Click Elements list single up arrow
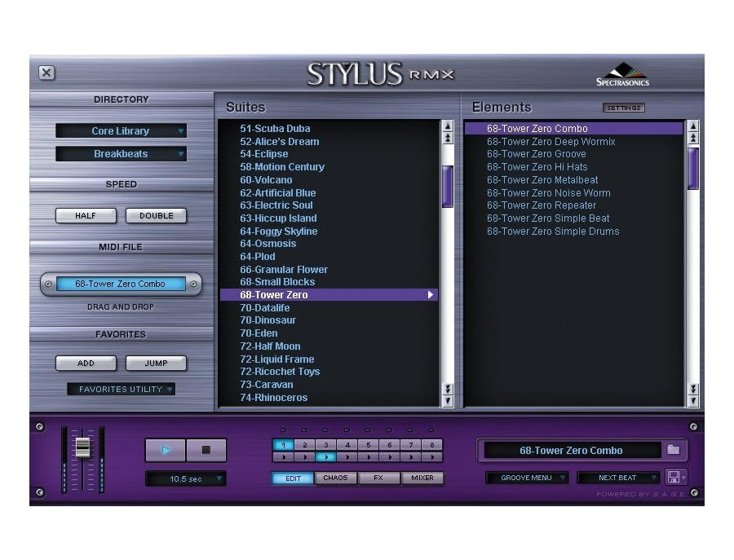The image size is (734, 560). click(693, 126)
